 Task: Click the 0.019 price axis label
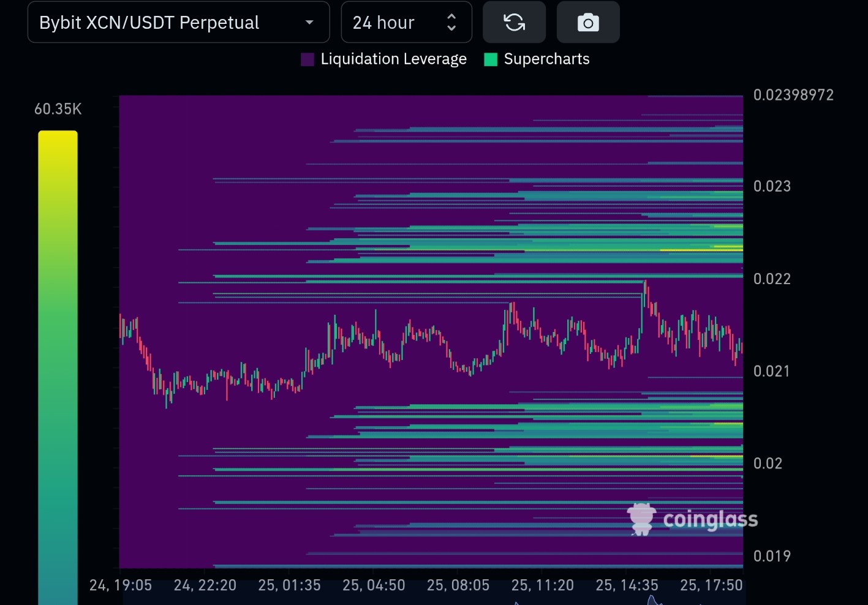tap(772, 556)
